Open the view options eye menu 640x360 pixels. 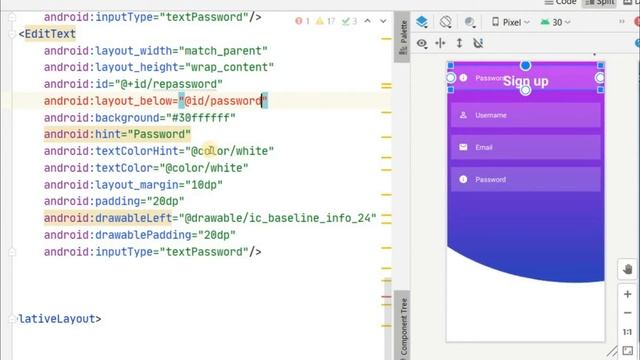point(422,43)
